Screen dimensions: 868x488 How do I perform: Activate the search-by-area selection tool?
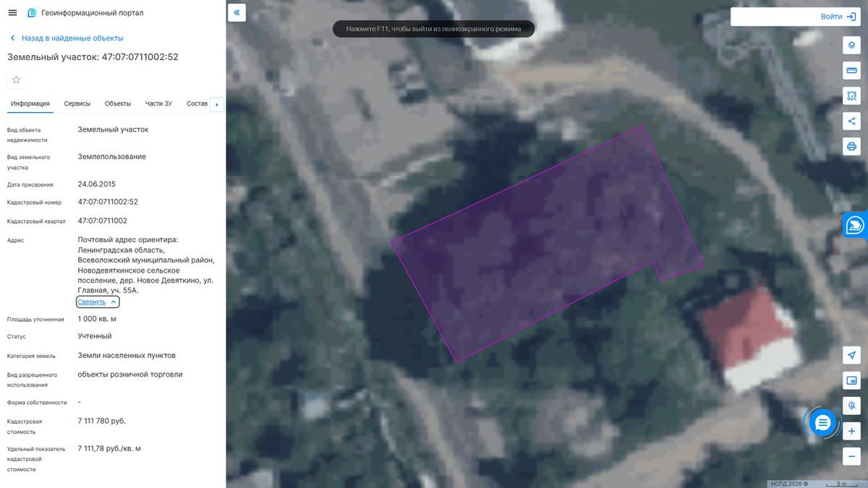coord(851,95)
